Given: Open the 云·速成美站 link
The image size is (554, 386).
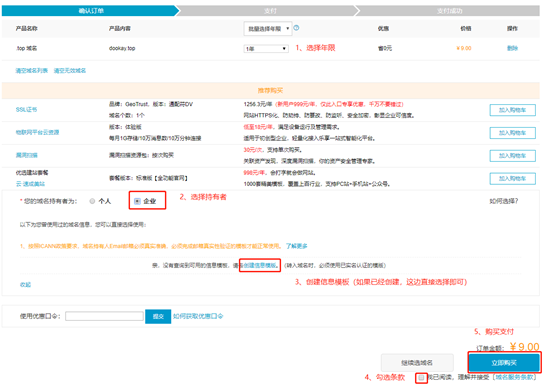Looking at the screenshot, I should (x=30, y=184).
